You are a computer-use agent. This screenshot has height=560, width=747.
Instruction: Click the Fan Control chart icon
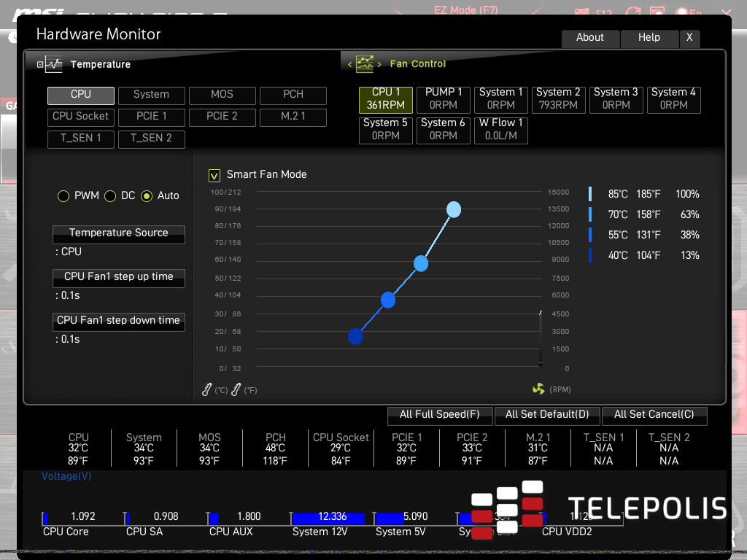tap(365, 64)
